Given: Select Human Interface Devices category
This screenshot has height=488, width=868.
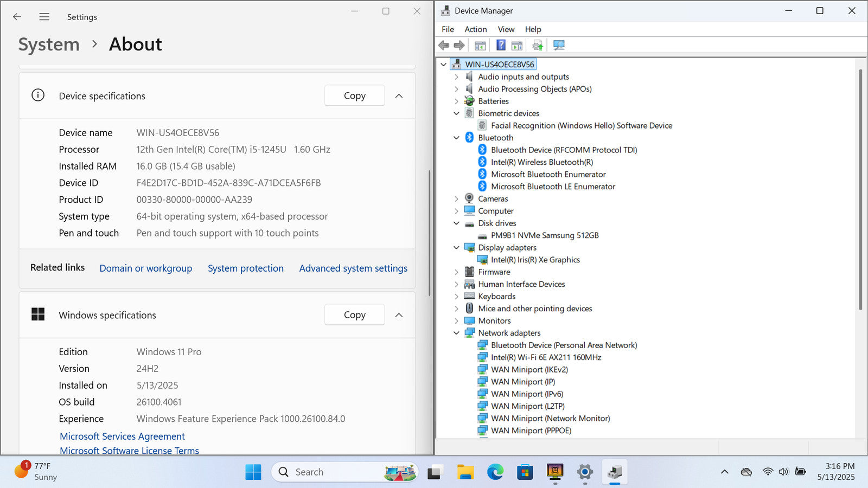Looking at the screenshot, I should click(521, 284).
